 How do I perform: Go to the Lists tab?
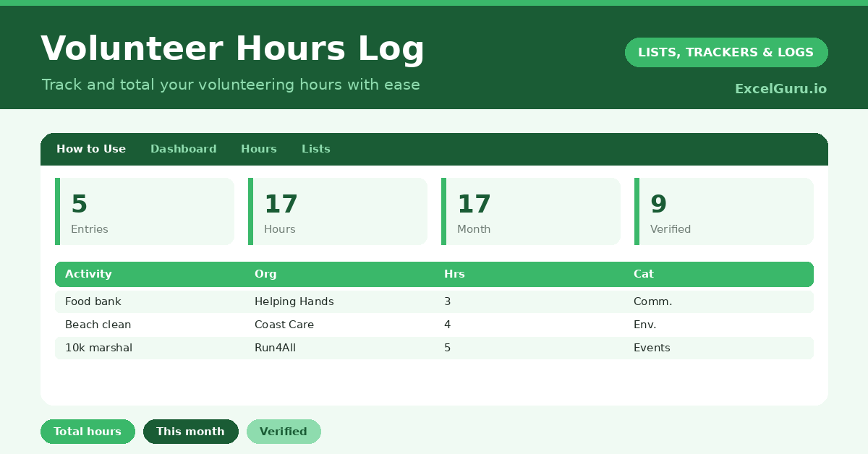coord(316,149)
